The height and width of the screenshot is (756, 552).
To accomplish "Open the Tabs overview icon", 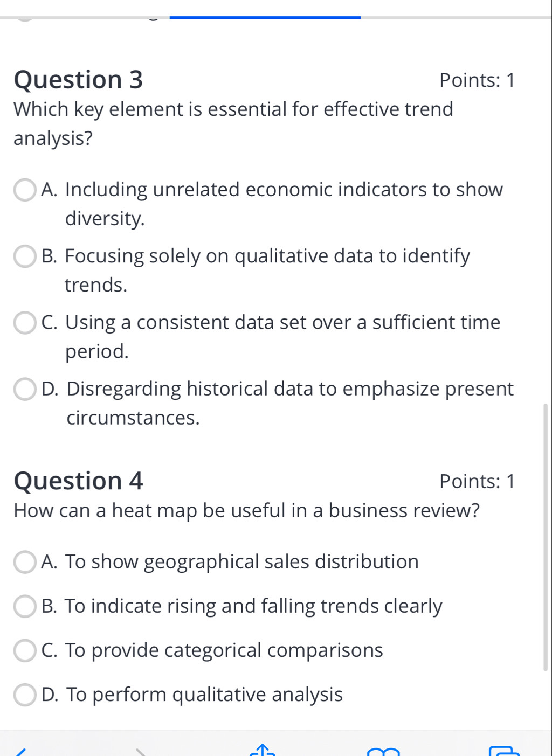I will click(504, 751).
